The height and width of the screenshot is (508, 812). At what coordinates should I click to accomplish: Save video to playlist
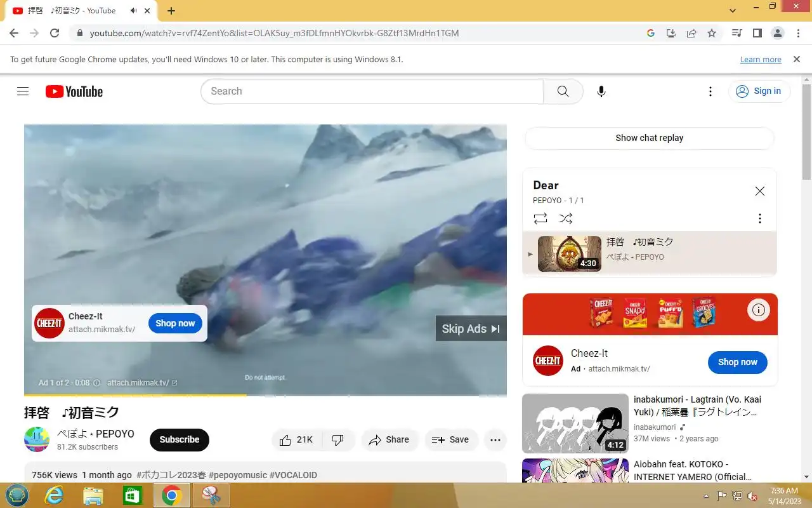(450, 439)
